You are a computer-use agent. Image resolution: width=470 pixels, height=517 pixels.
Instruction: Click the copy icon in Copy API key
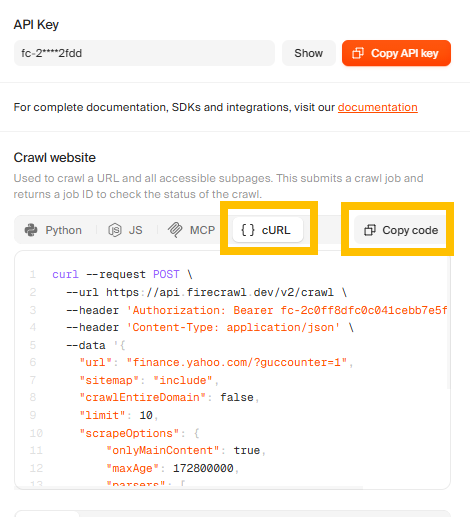[x=358, y=53]
